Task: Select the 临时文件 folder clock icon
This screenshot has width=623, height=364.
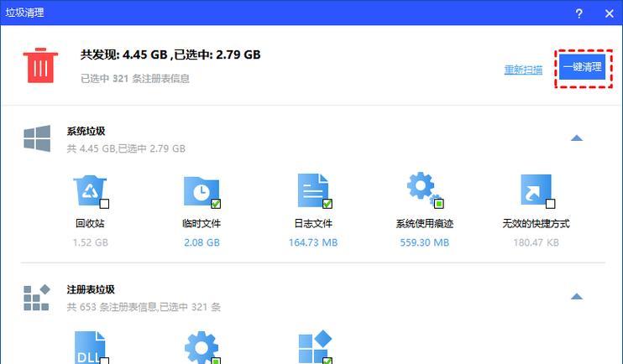Action: [x=202, y=191]
